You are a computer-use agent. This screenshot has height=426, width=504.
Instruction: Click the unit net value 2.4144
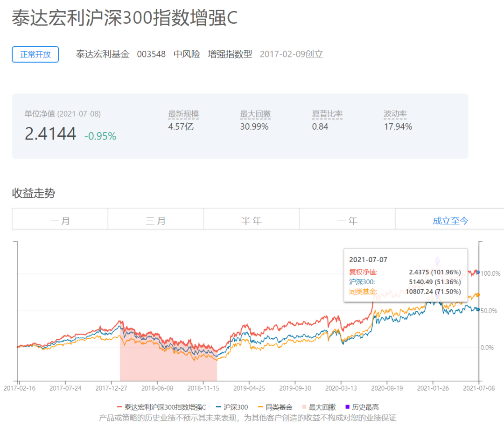click(x=50, y=133)
